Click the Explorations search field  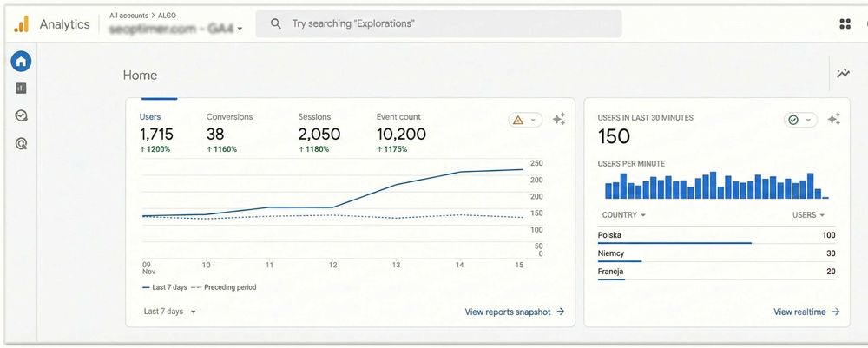coord(444,24)
